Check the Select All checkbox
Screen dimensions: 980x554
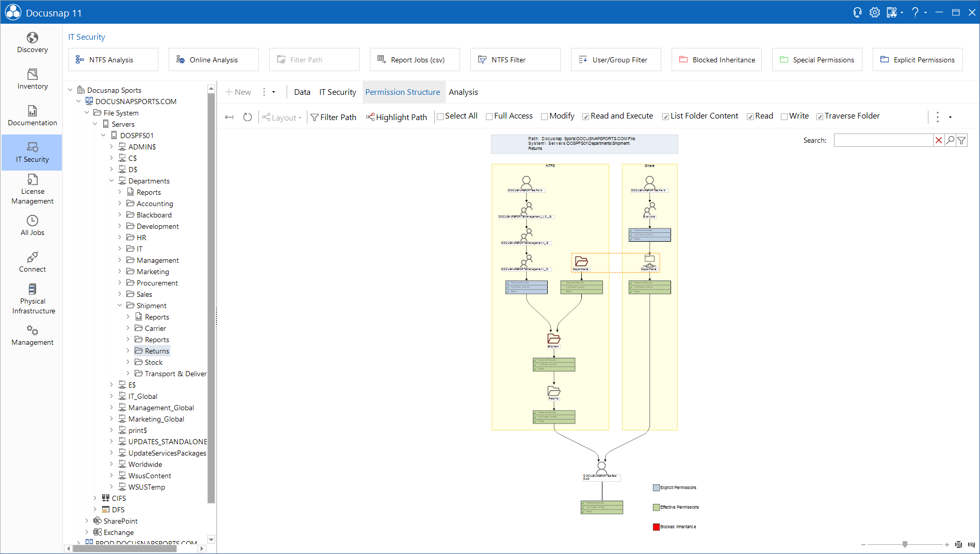[440, 116]
